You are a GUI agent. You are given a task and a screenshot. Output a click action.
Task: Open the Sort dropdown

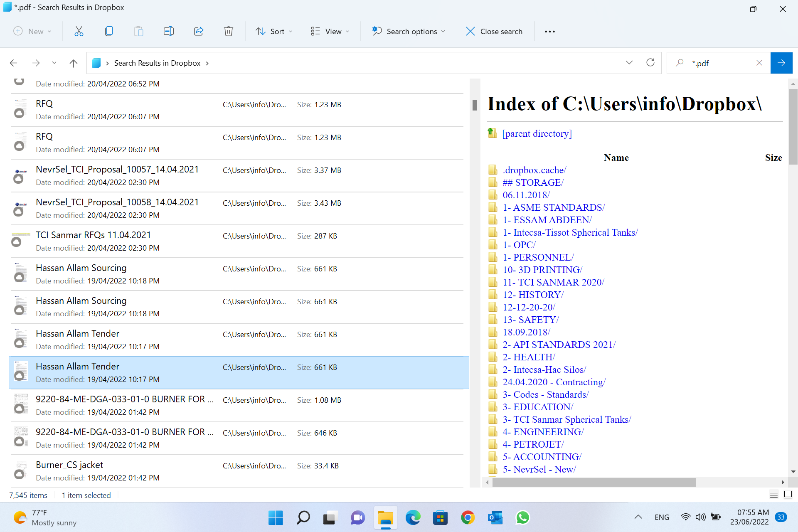tap(274, 32)
